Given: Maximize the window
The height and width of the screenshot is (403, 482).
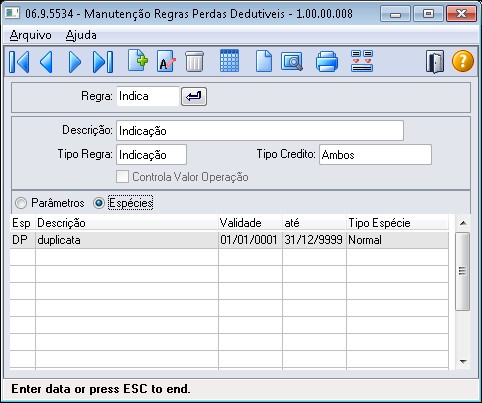Looking at the screenshot, I should [428, 14].
